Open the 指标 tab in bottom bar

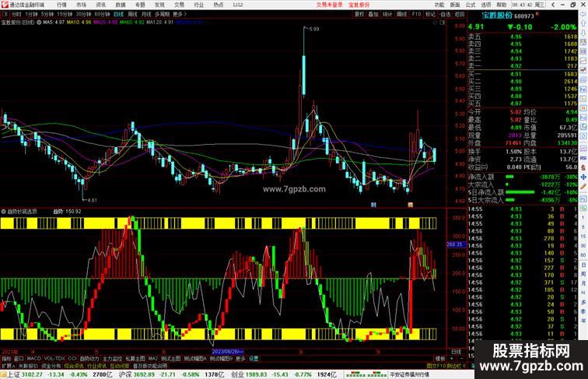[6, 359]
